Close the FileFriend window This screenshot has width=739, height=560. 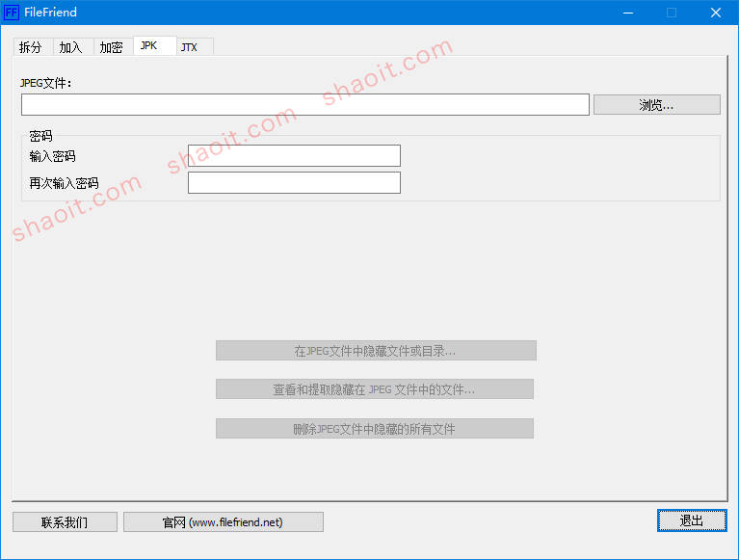[716, 13]
